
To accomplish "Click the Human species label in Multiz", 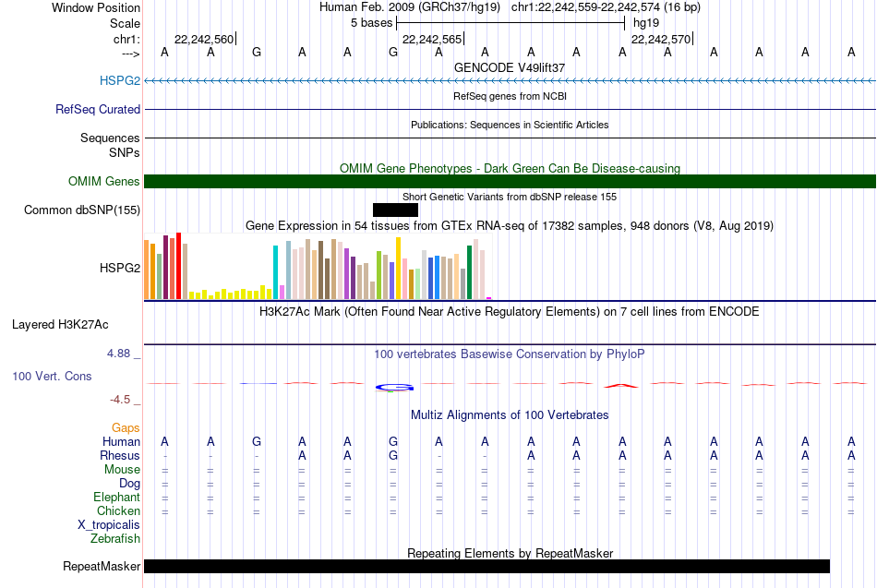I will 121,442.
